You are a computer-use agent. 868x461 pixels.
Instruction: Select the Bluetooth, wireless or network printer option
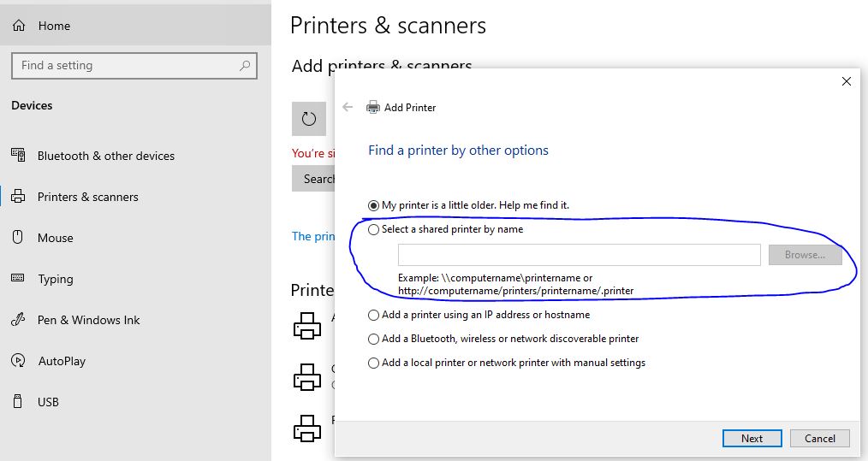[x=373, y=339]
